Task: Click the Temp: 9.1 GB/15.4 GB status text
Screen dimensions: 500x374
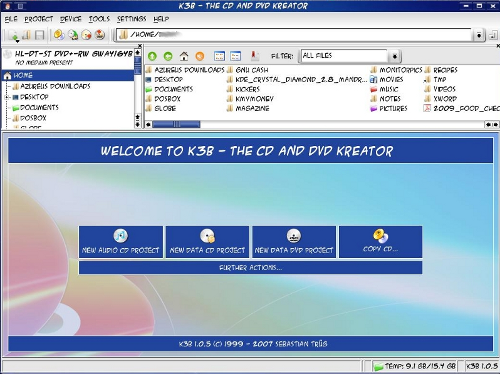Action: [x=420, y=366]
